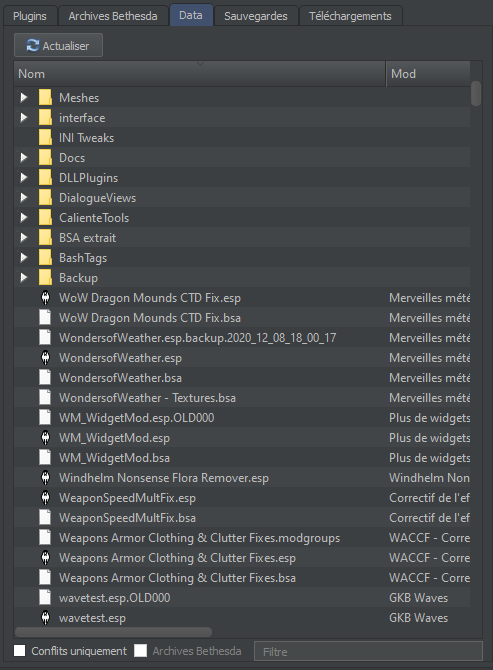The height and width of the screenshot is (670, 493).
Task: Enable the Conflits uniquement checkbox
Action: tap(20, 650)
